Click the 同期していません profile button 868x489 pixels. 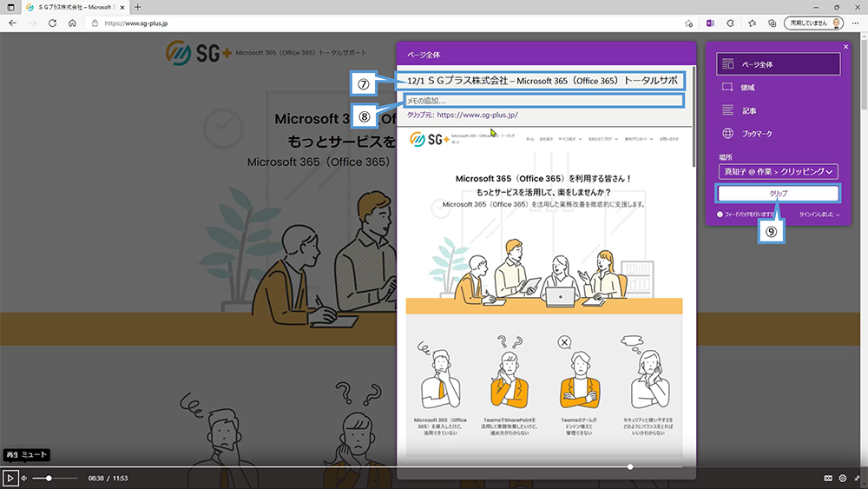click(813, 23)
